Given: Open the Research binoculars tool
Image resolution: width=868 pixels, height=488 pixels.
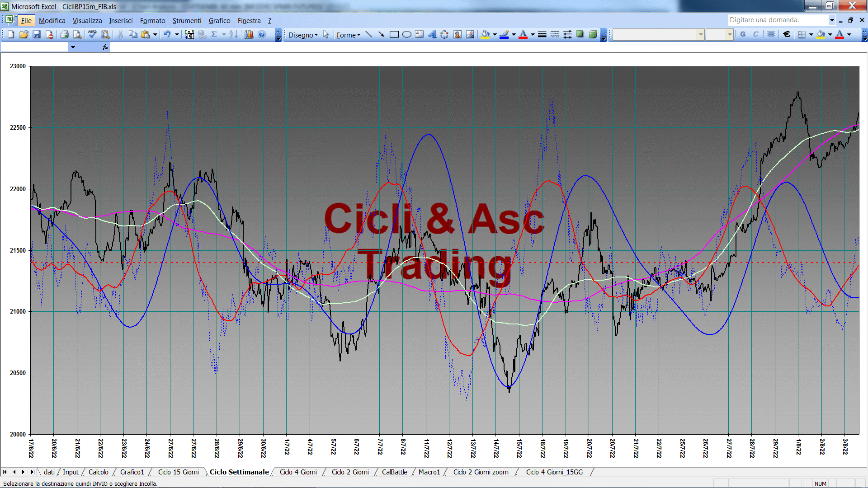Looking at the screenshot, I should pyautogui.click(x=105, y=34).
